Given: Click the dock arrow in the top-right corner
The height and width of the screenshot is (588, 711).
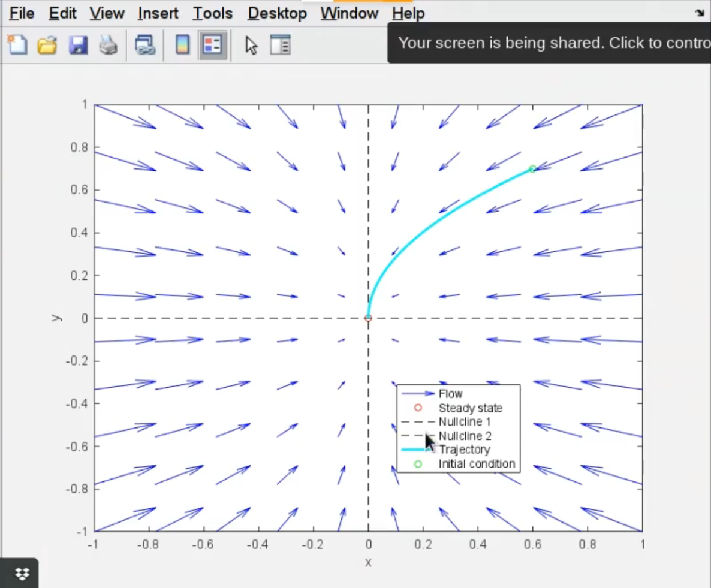Looking at the screenshot, I should coord(699,13).
